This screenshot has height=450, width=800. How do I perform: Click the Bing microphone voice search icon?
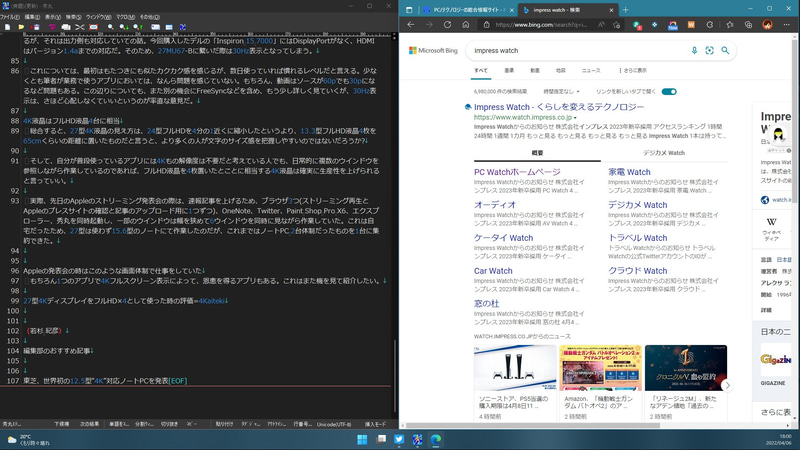coord(694,51)
